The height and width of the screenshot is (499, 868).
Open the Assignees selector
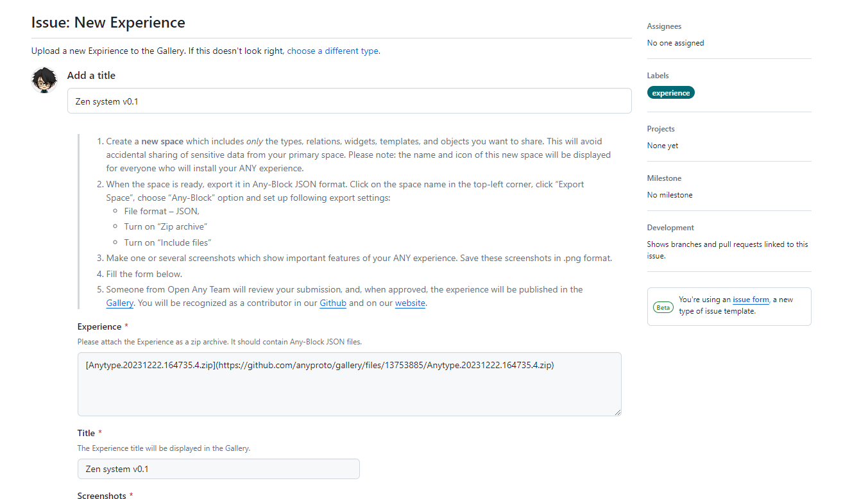click(664, 26)
